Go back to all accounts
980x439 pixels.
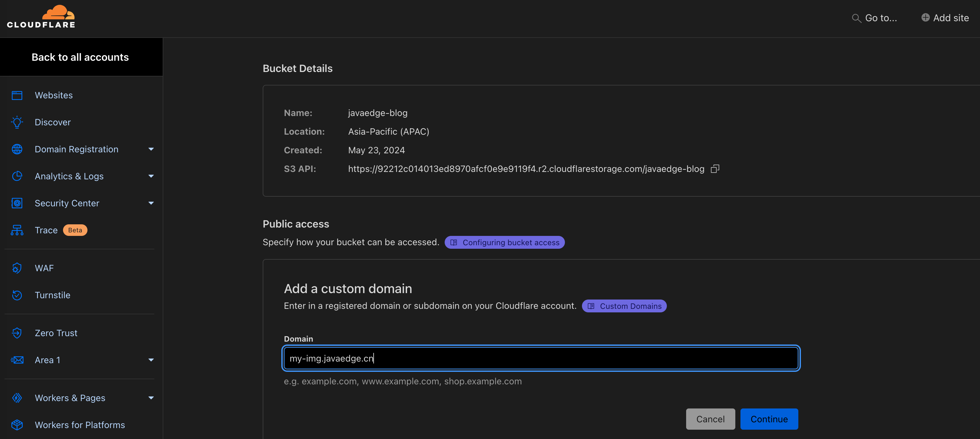(x=80, y=57)
